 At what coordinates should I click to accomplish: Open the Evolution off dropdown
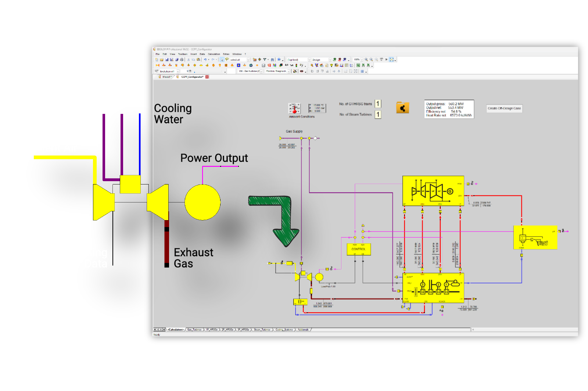click(x=178, y=71)
